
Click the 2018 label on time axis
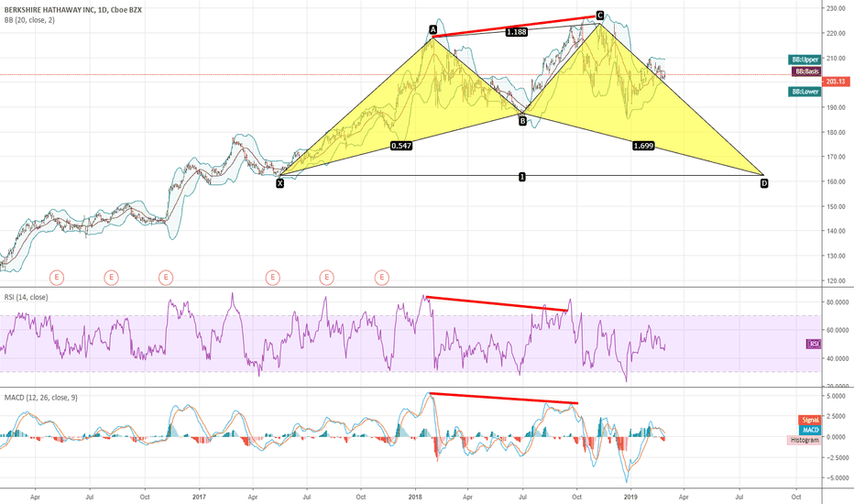click(415, 497)
